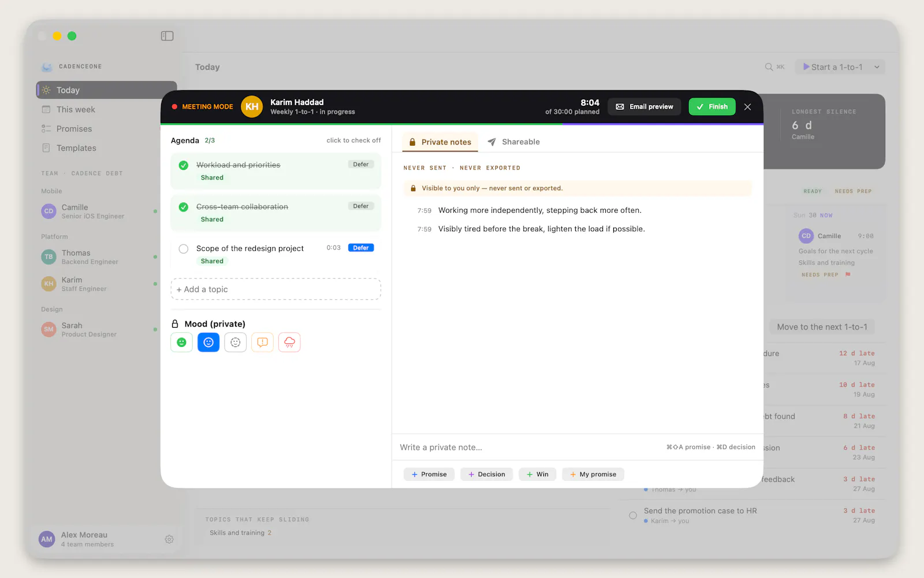Check off Scope of the redesign project
The image size is (924, 578).
tap(184, 249)
